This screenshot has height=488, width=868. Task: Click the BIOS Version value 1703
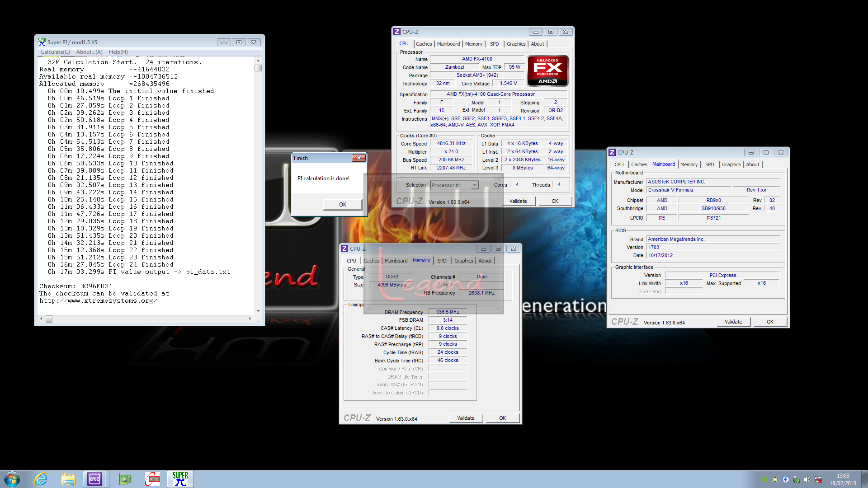click(713, 247)
